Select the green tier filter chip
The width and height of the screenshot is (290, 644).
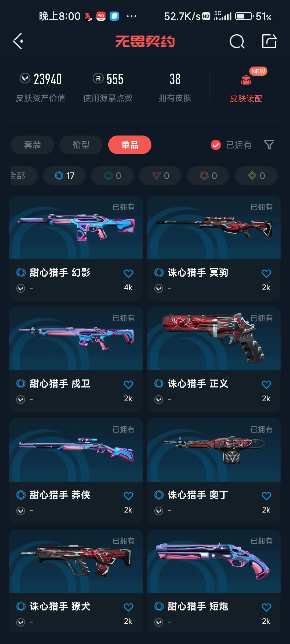click(112, 176)
